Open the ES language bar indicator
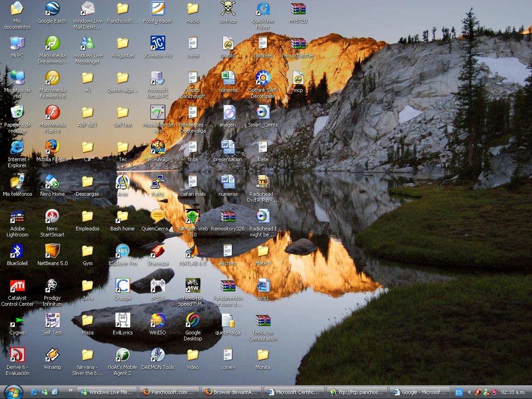Viewport: 532px width, 399px height. 459,392
